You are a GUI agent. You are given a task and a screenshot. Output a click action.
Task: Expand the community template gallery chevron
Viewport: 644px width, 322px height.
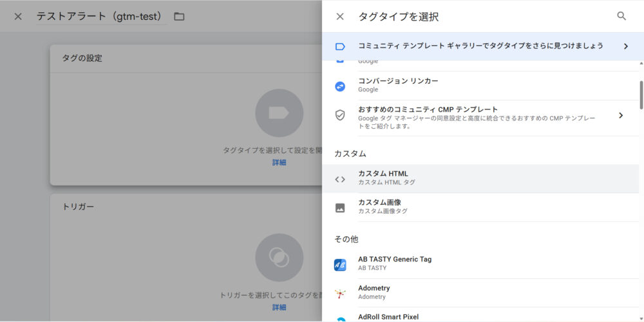625,46
